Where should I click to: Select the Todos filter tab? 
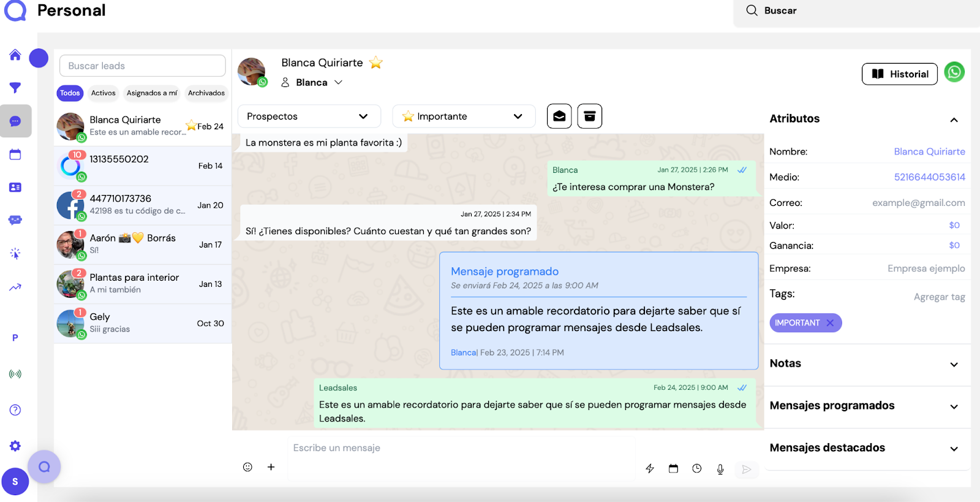click(70, 93)
